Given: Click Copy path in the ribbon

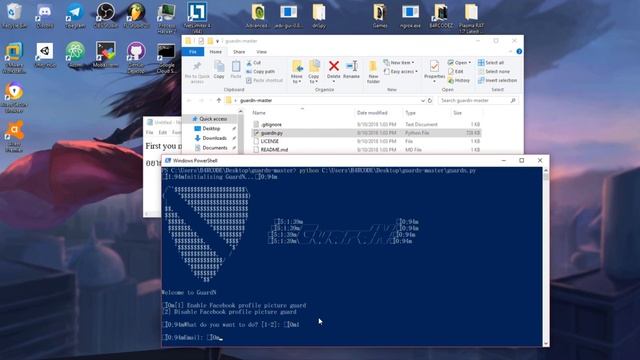Looking at the screenshot, I should (260, 71).
